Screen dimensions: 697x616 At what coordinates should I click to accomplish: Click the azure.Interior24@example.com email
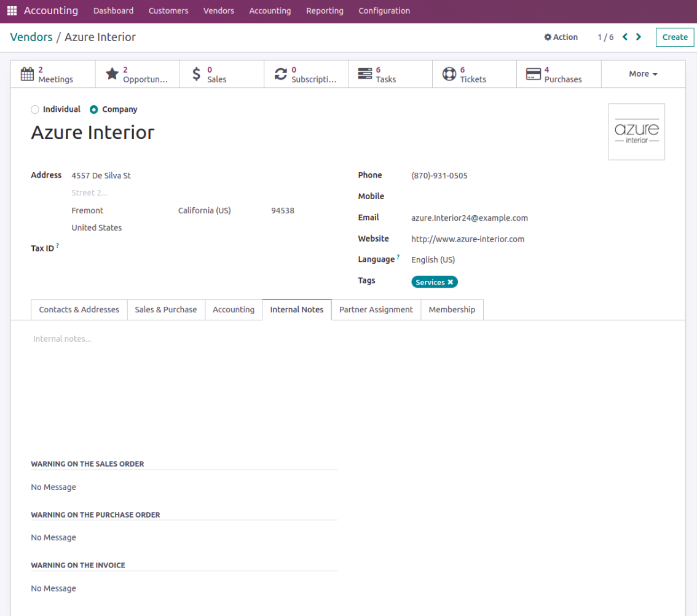470,218
